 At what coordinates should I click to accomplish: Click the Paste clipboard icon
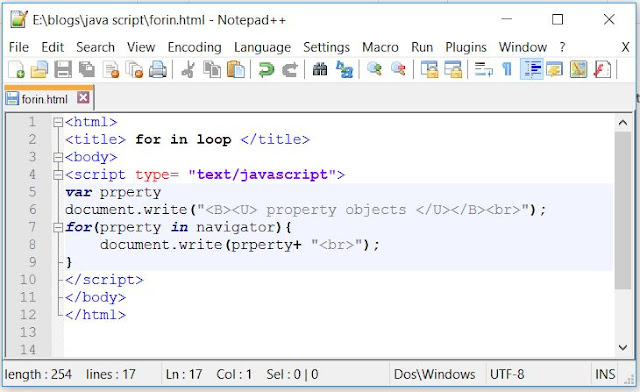pyautogui.click(x=236, y=69)
